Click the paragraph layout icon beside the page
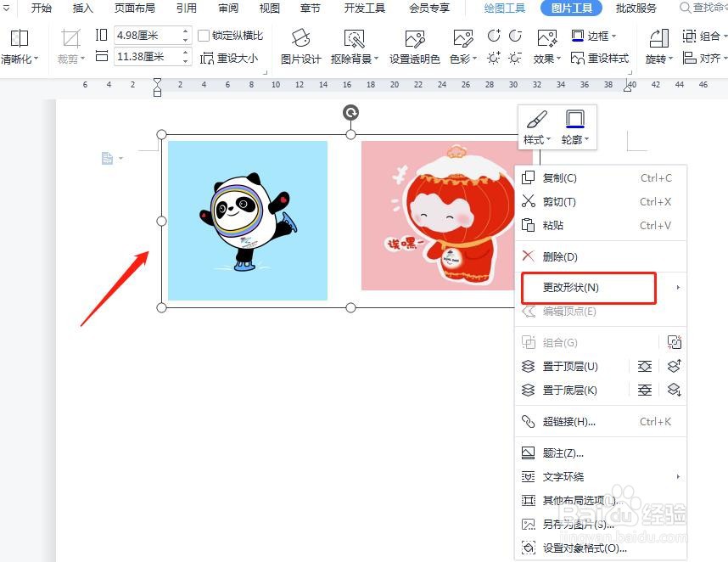Screen dimensions: 728x562 point(107,159)
